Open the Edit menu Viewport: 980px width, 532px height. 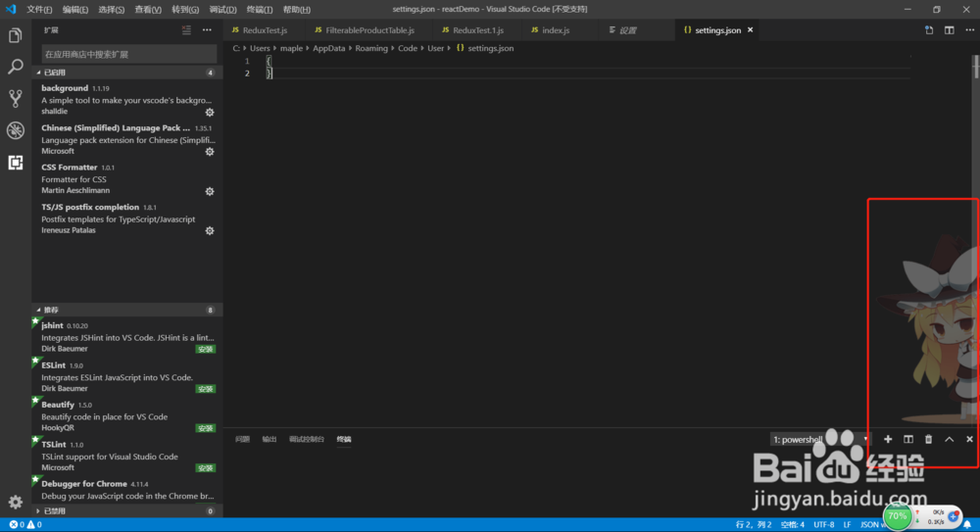tap(75, 10)
